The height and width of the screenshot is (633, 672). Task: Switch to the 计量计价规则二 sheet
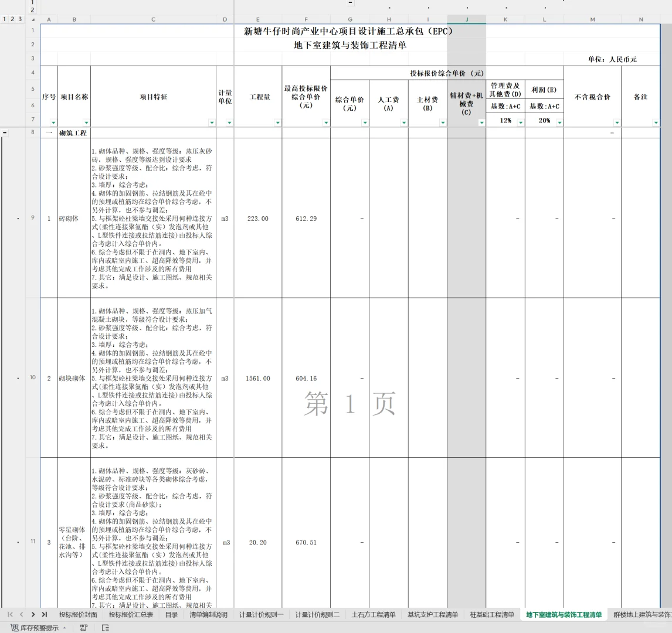(x=317, y=615)
